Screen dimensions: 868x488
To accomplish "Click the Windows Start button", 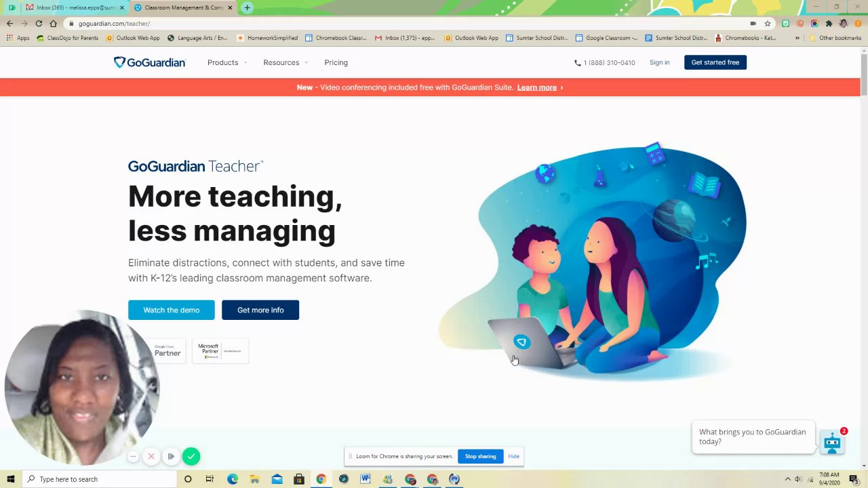I will click(10, 479).
